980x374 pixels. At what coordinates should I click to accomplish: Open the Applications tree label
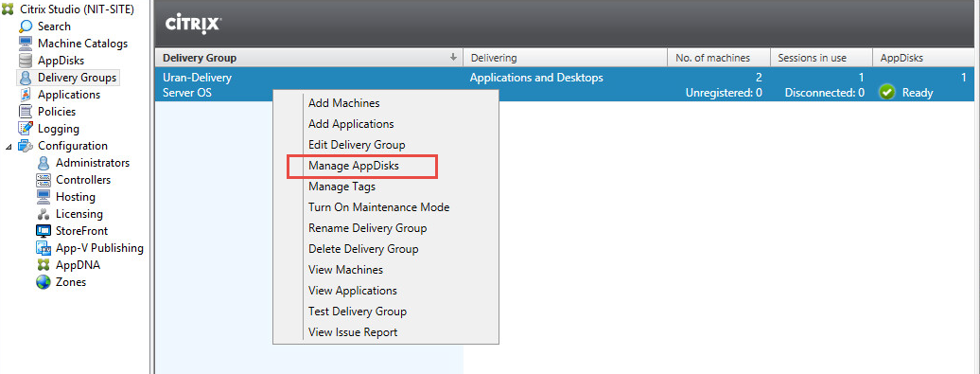[69, 95]
